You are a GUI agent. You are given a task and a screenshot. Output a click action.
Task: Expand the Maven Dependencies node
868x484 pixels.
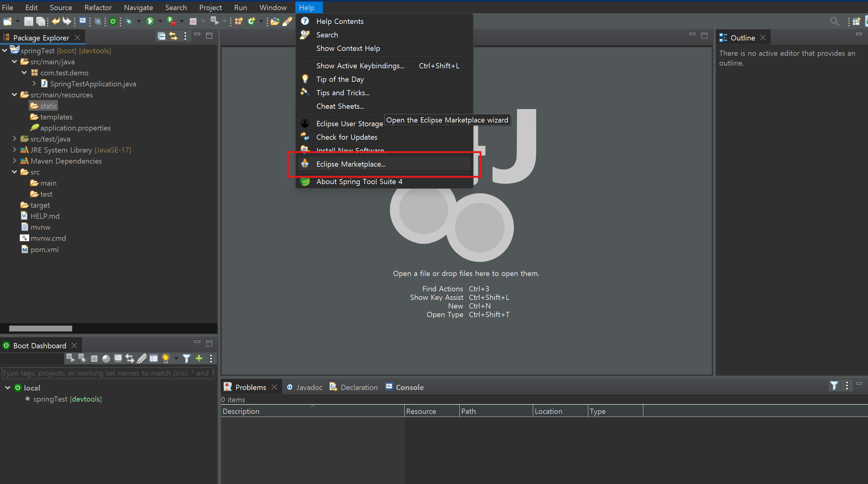[x=14, y=161]
